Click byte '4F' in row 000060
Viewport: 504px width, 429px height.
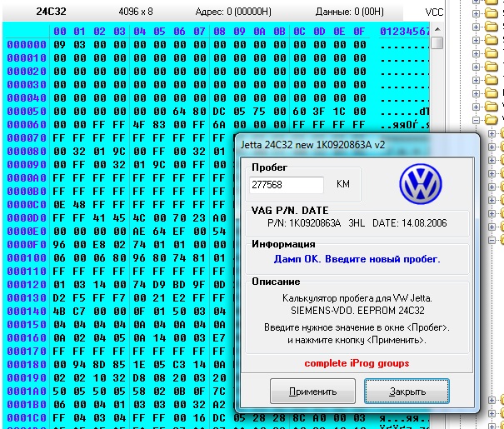(x=139, y=125)
